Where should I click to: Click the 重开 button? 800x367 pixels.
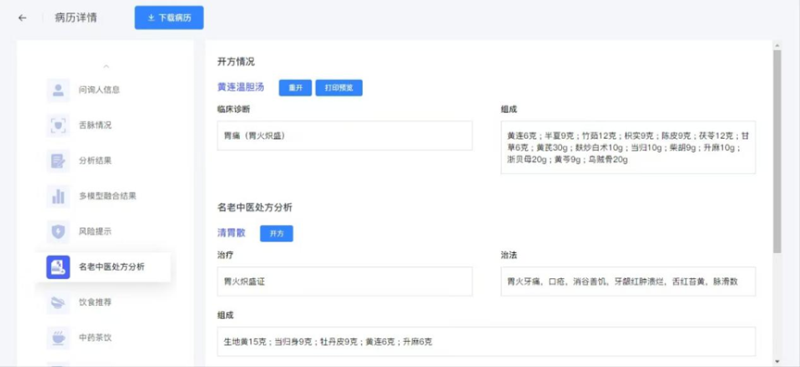tap(295, 88)
